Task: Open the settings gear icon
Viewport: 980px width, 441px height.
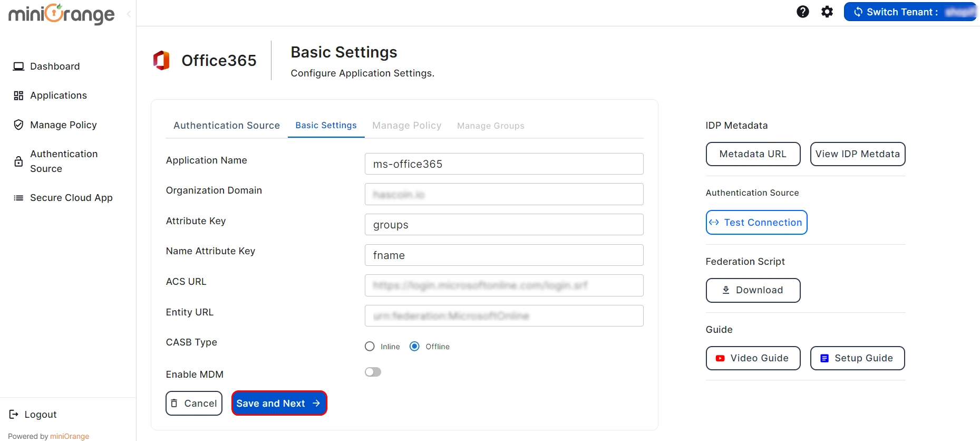Action: tap(827, 12)
